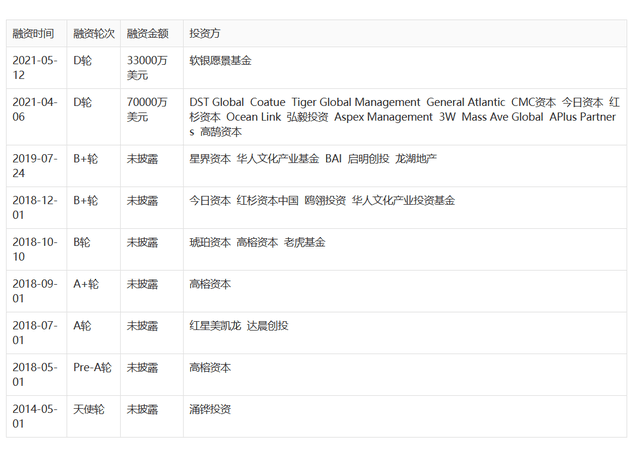
Task: Select the date cell 2018-09-01
Action: pyautogui.click(x=35, y=292)
